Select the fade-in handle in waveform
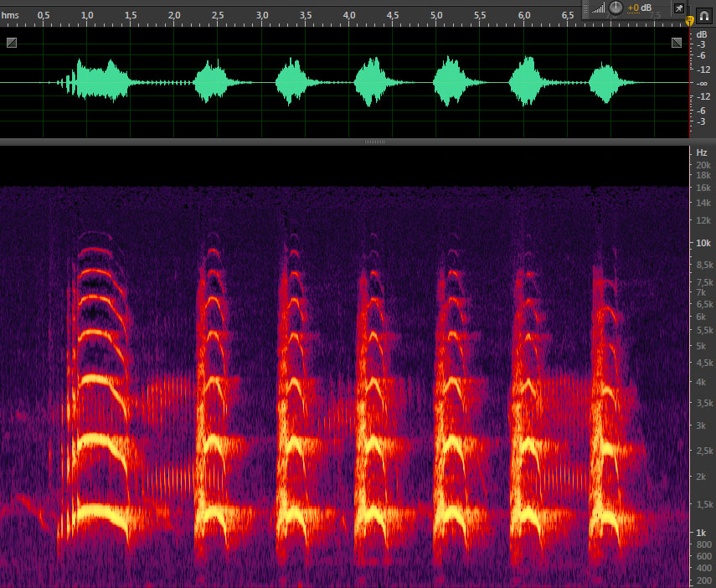 point(12,43)
